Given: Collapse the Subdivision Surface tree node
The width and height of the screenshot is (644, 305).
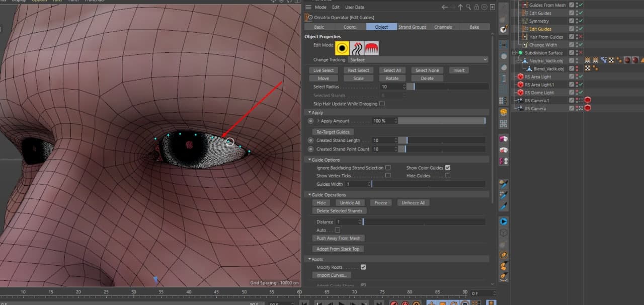Looking at the screenshot, I should (515, 53).
